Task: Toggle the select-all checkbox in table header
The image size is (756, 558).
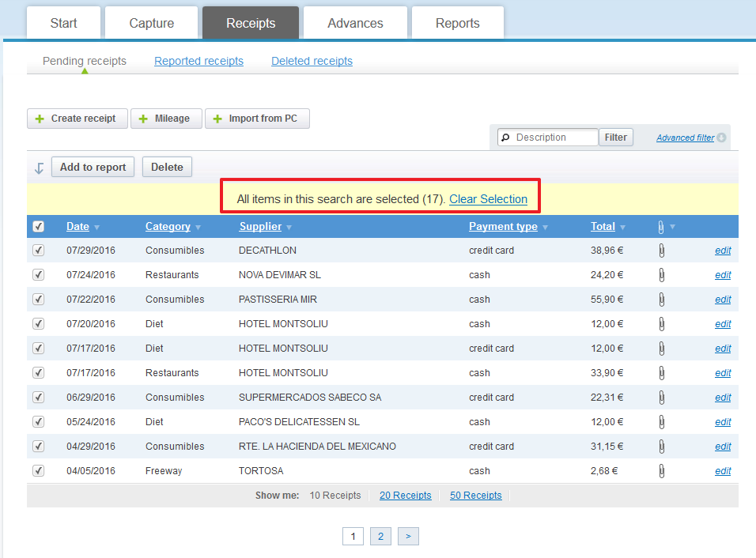Action: 39,227
